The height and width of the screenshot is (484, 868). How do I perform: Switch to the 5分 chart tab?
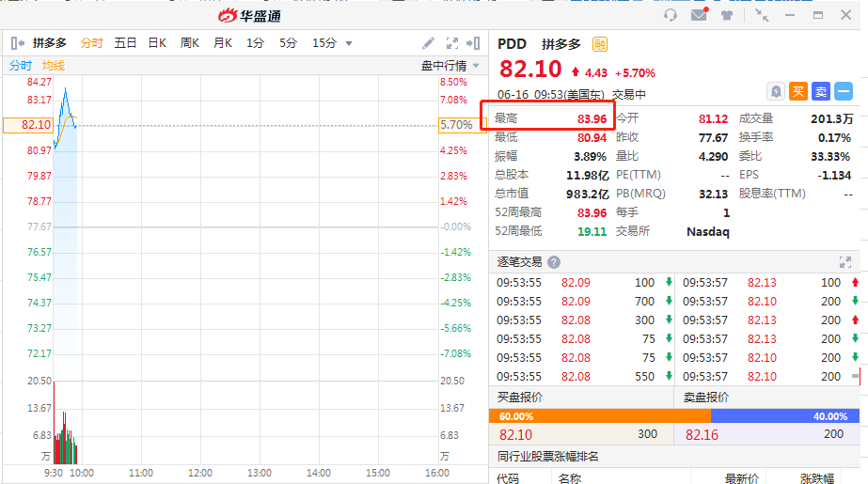[x=288, y=43]
